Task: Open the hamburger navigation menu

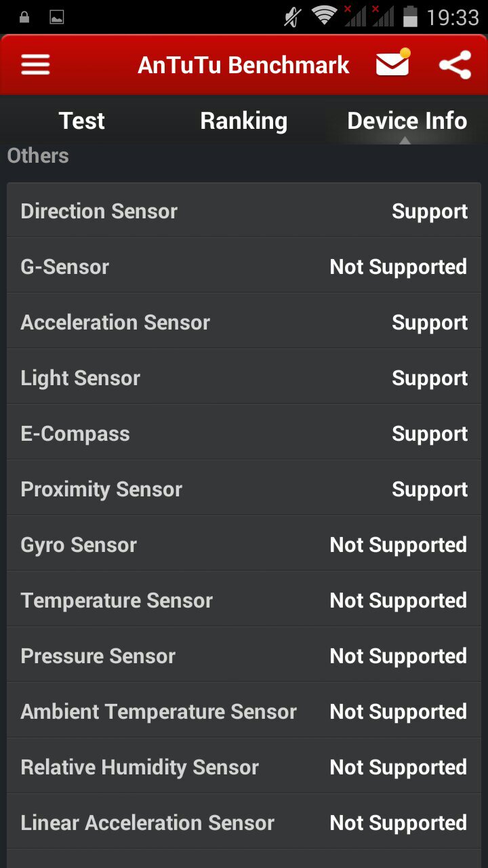Action: [x=36, y=65]
